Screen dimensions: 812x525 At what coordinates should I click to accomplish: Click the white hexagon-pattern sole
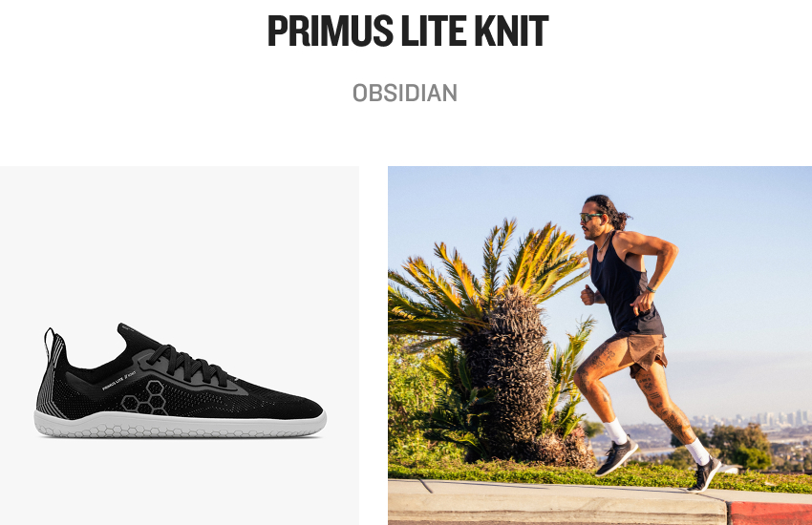(180, 425)
